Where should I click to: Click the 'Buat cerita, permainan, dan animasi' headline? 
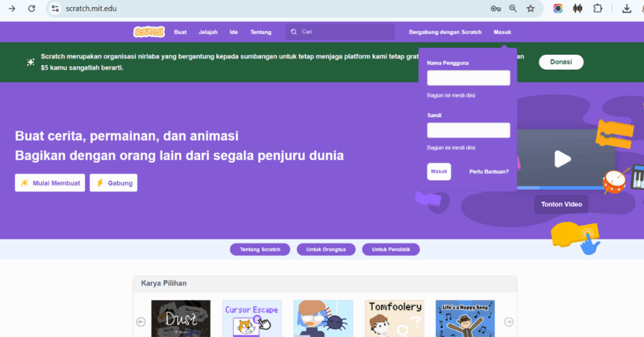126,136
